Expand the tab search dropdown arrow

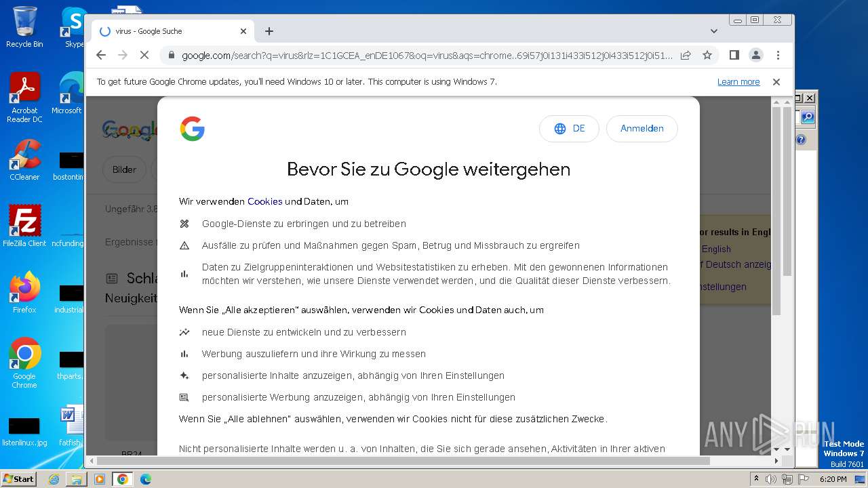click(713, 31)
